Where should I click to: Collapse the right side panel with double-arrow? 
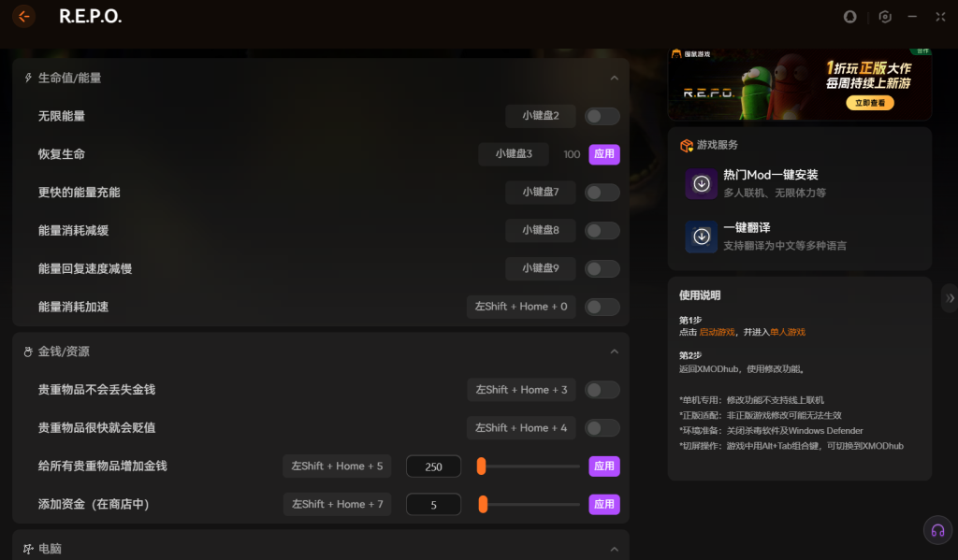[x=950, y=298]
